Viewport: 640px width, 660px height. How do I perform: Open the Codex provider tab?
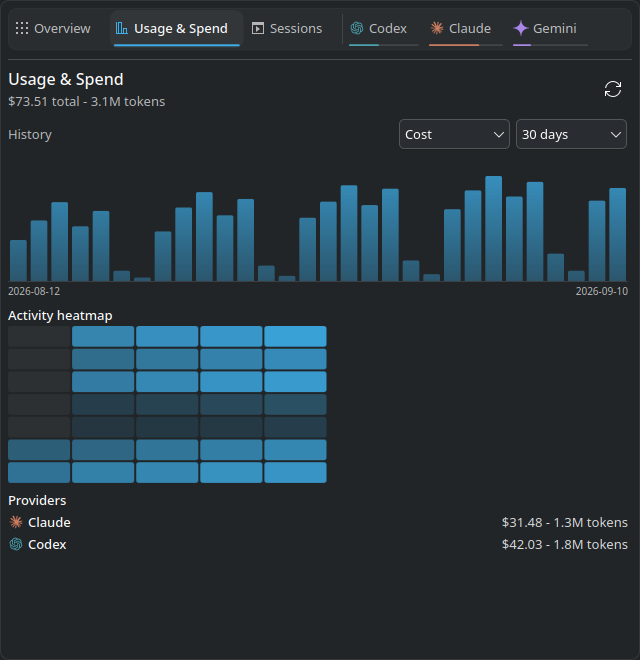tap(384, 29)
